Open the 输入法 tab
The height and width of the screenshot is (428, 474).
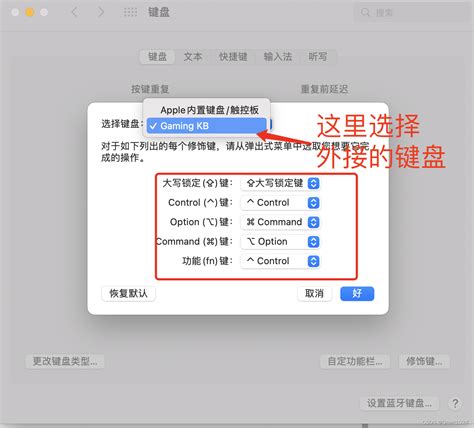click(278, 57)
